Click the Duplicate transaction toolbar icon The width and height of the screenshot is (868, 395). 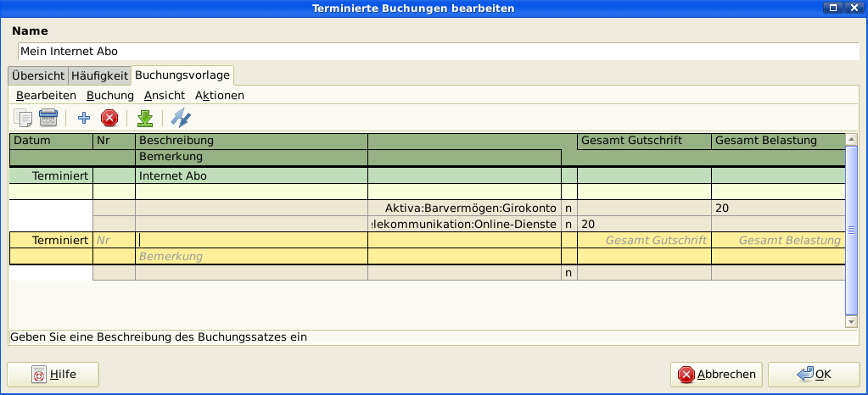[x=23, y=118]
